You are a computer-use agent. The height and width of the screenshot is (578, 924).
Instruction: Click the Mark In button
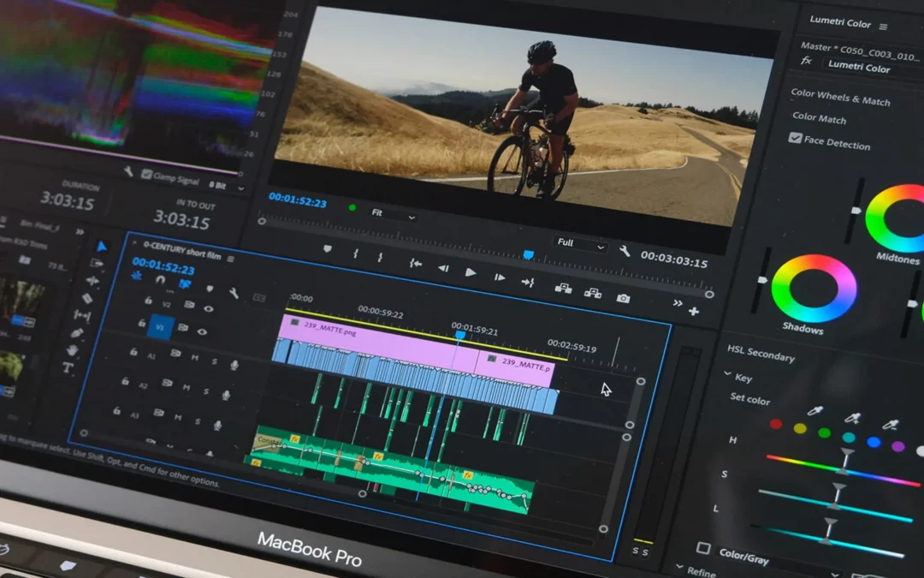click(x=355, y=253)
